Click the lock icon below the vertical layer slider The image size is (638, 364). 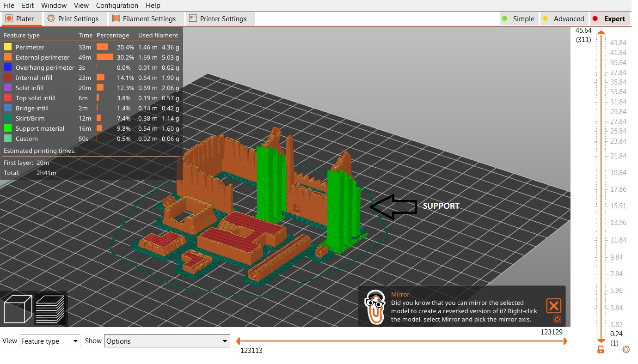point(601,350)
